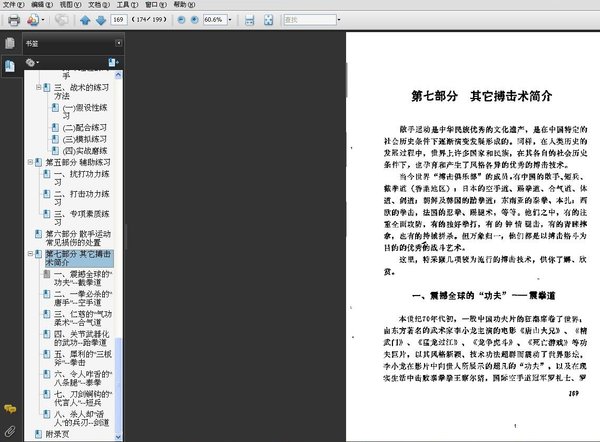Select highlighted bookmark 第七部分 其它搏击术简介
Image resolution: width=600 pixels, height=442 pixels.
tap(79, 258)
